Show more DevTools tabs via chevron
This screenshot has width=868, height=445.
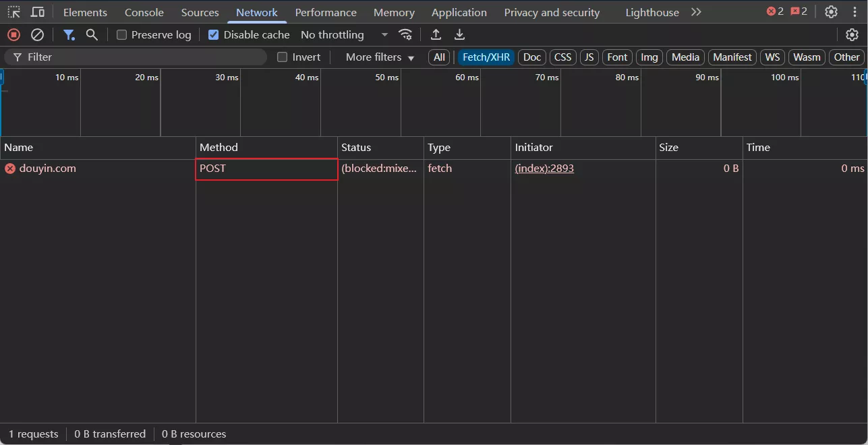click(x=696, y=12)
